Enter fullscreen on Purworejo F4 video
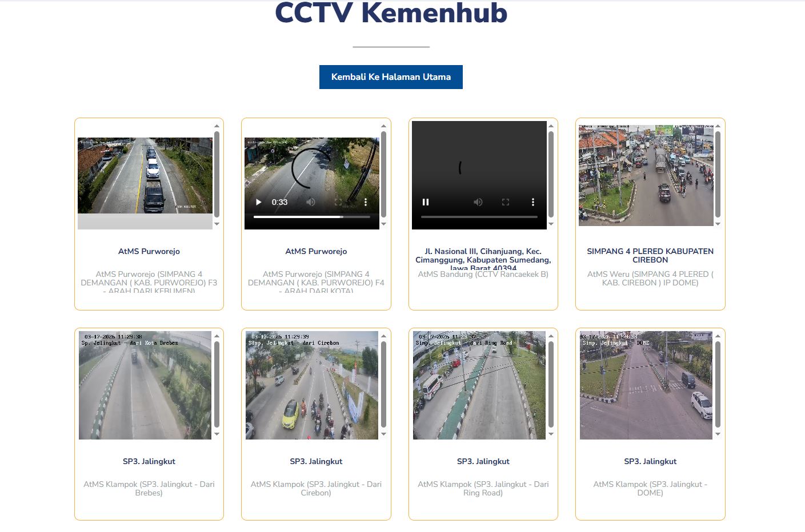805x532 pixels. (x=338, y=202)
